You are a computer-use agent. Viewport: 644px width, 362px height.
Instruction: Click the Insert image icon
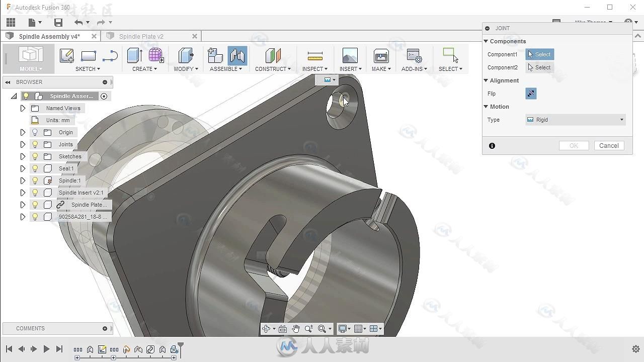click(350, 55)
